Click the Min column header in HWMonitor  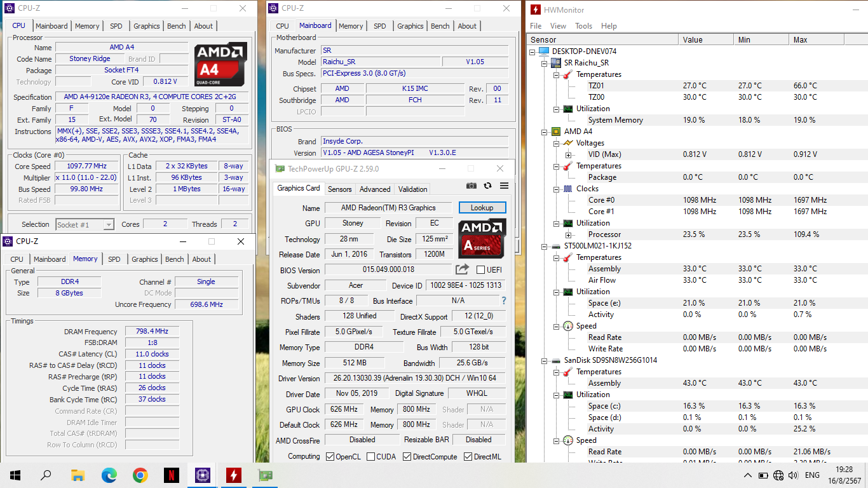coord(761,39)
